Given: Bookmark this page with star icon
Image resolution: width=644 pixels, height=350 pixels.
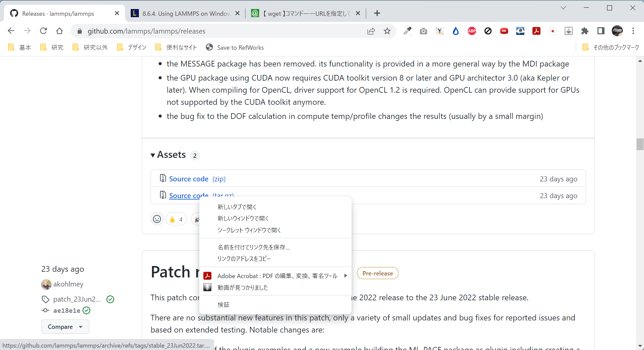Looking at the screenshot, I should [387, 31].
